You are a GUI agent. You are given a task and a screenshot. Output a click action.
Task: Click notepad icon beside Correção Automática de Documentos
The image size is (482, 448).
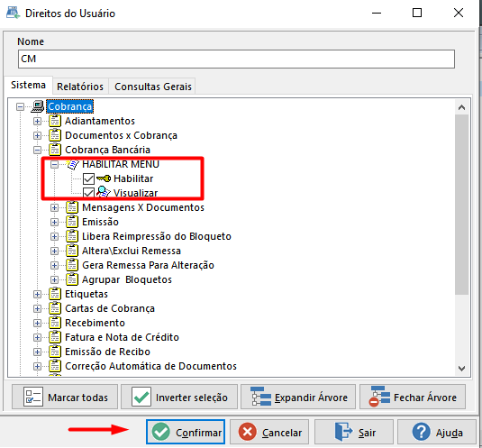point(55,367)
